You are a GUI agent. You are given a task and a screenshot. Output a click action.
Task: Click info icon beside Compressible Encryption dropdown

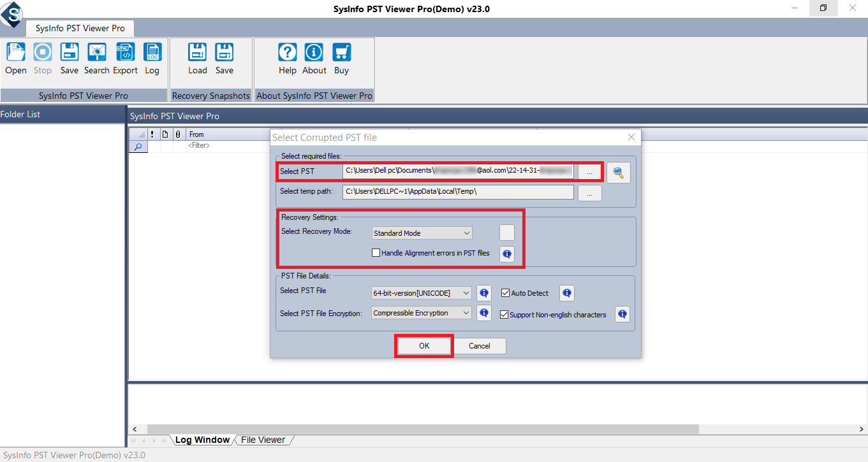(x=484, y=313)
